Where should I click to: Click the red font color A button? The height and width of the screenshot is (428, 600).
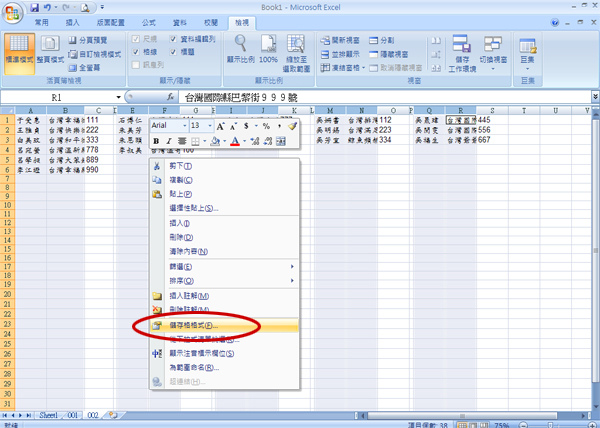(x=235, y=141)
